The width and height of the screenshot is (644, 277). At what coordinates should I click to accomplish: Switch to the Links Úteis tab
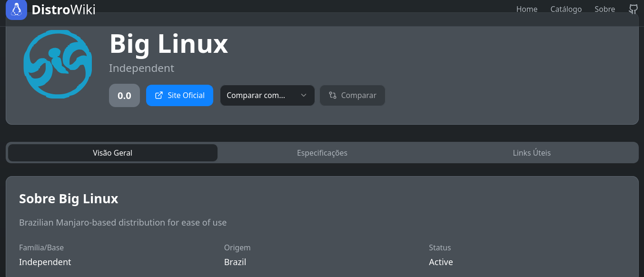(532, 153)
